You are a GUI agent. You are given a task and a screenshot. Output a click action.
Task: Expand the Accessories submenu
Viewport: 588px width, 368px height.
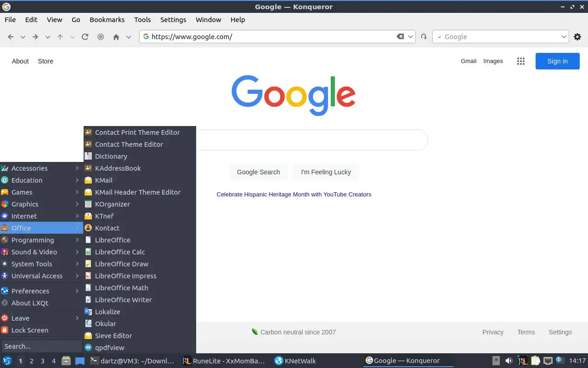pyautogui.click(x=41, y=168)
